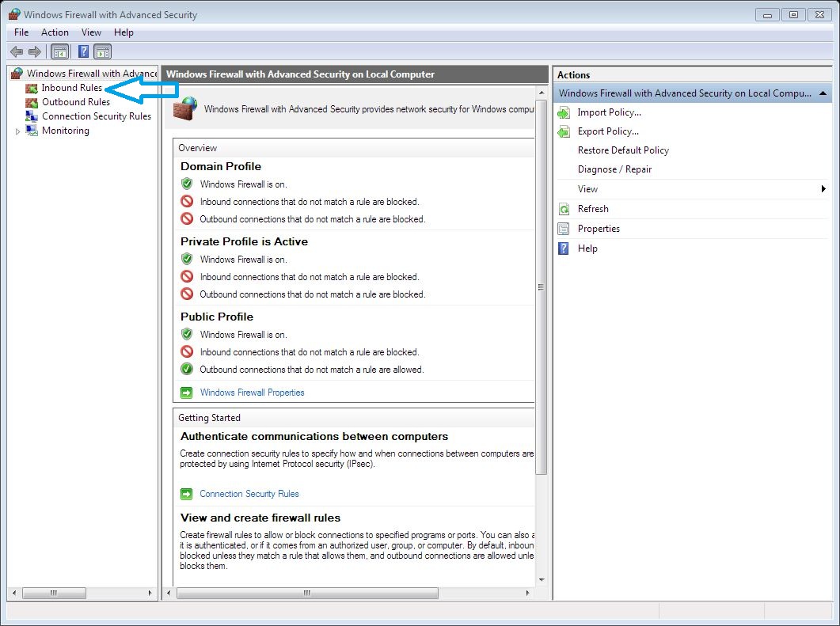
Task: Select the Outbound Rules tree node
Action: coord(76,102)
